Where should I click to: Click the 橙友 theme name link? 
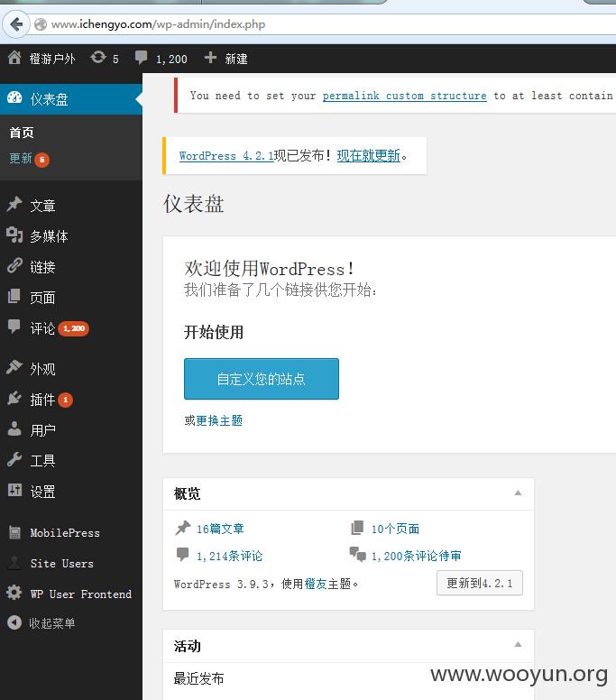pyautogui.click(x=316, y=584)
